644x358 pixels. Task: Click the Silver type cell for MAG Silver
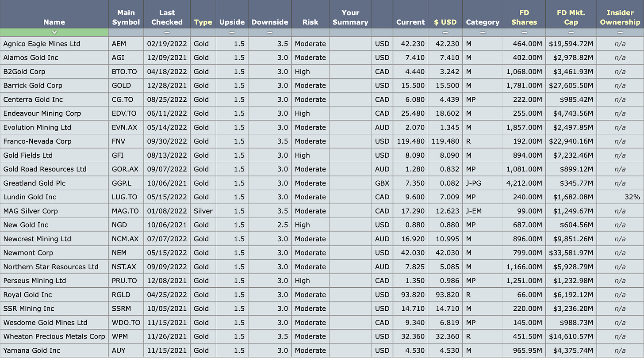click(203, 211)
